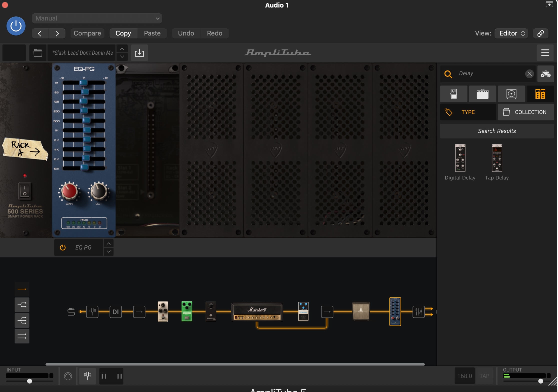The height and width of the screenshot is (392, 558).
Task: Step EQ PG slot up chevron
Action: (x=108, y=243)
